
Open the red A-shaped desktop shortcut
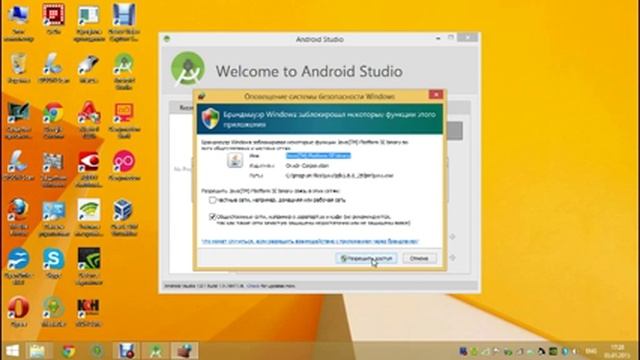89,120
